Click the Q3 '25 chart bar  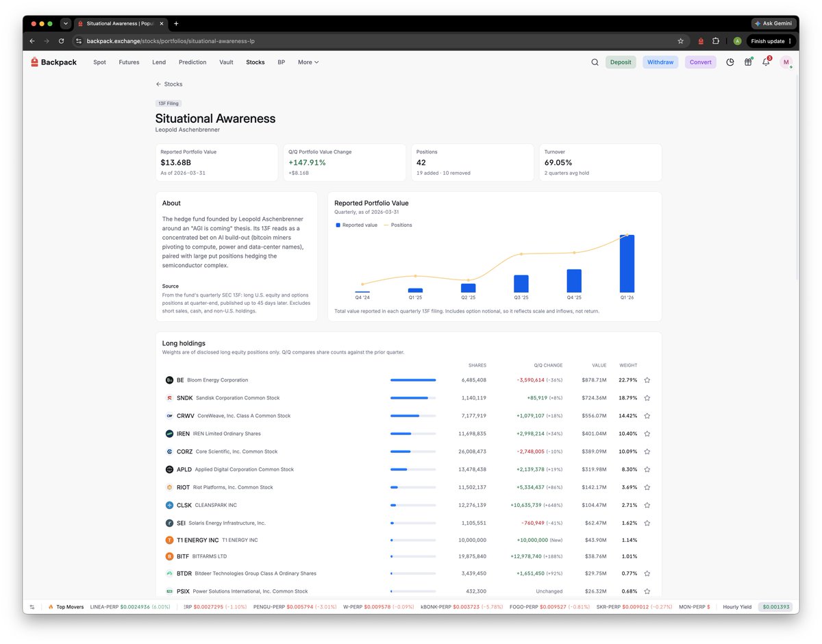point(521,284)
